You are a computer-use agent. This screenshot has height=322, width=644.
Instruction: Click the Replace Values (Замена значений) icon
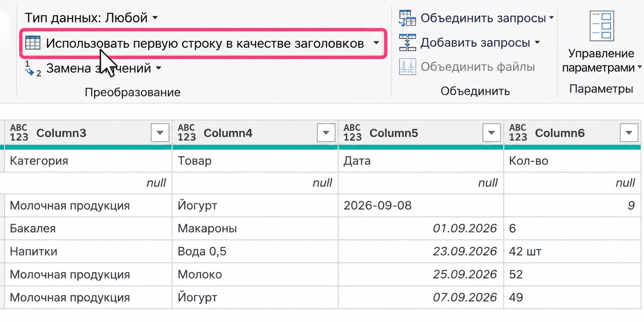[x=33, y=69]
